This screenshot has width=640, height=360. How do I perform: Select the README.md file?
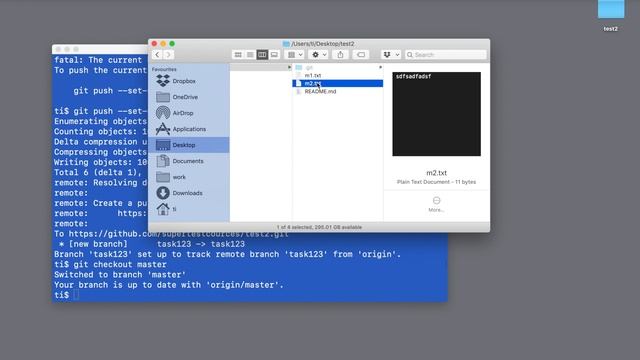point(338,91)
